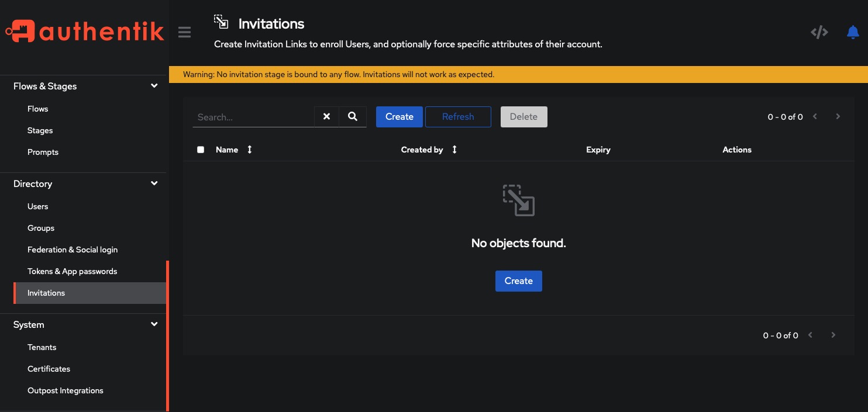
Task: Collapse the System section
Action: tap(154, 324)
